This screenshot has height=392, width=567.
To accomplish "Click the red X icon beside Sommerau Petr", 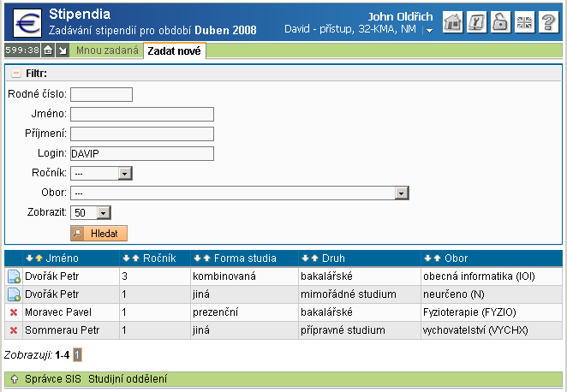I will tap(14, 330).
